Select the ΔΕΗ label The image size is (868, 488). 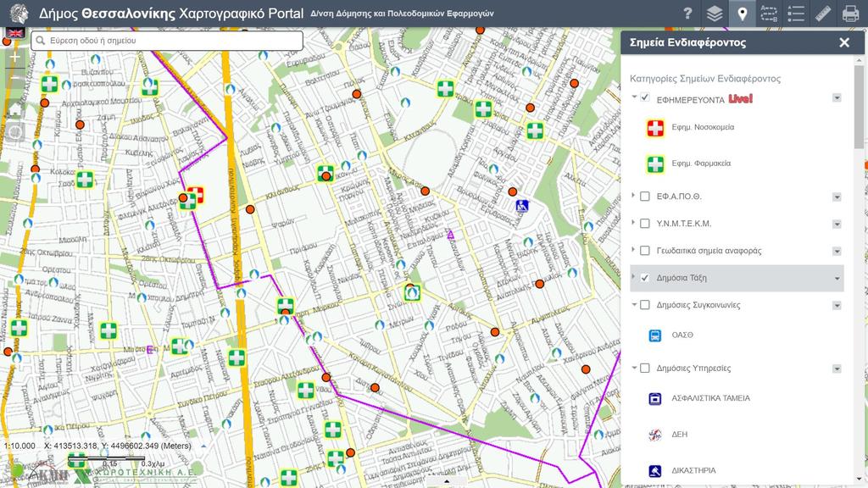680,435
